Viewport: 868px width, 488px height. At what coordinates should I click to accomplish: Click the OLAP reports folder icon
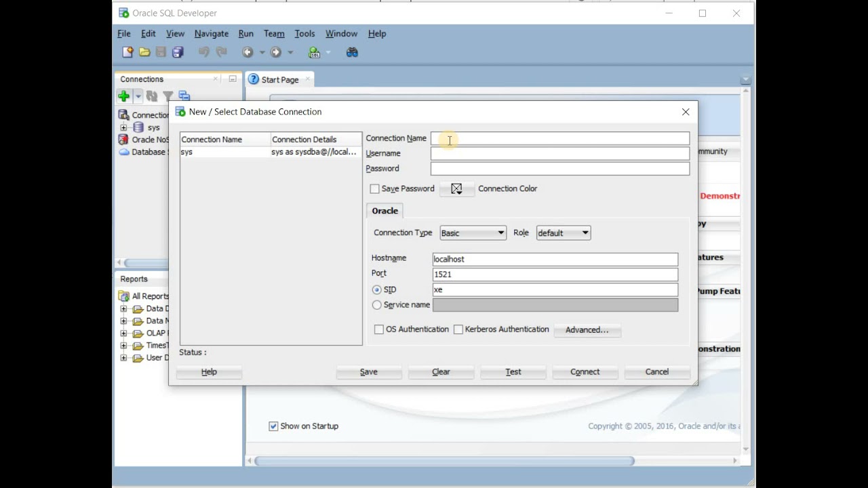138,333
